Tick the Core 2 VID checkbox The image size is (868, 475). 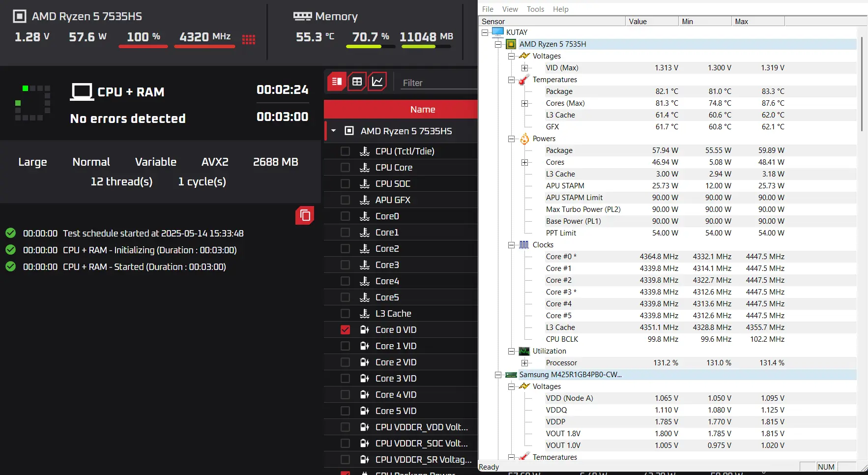(x=346, y=362)
